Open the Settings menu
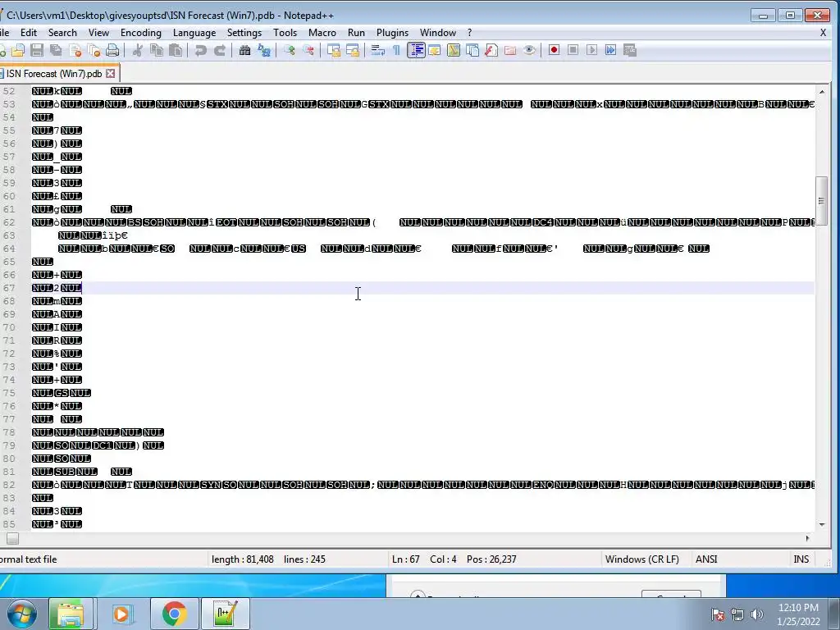This screenshot has width=840, height=630. 244,33
